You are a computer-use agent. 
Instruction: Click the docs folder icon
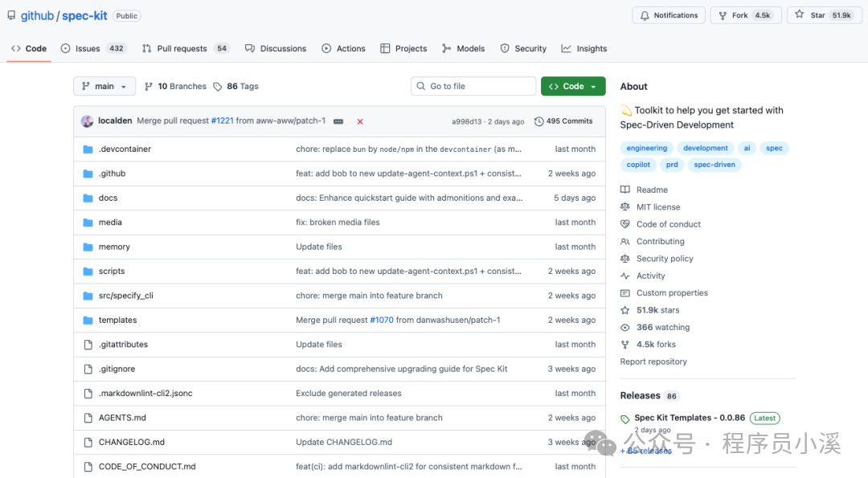coord(88,198)
